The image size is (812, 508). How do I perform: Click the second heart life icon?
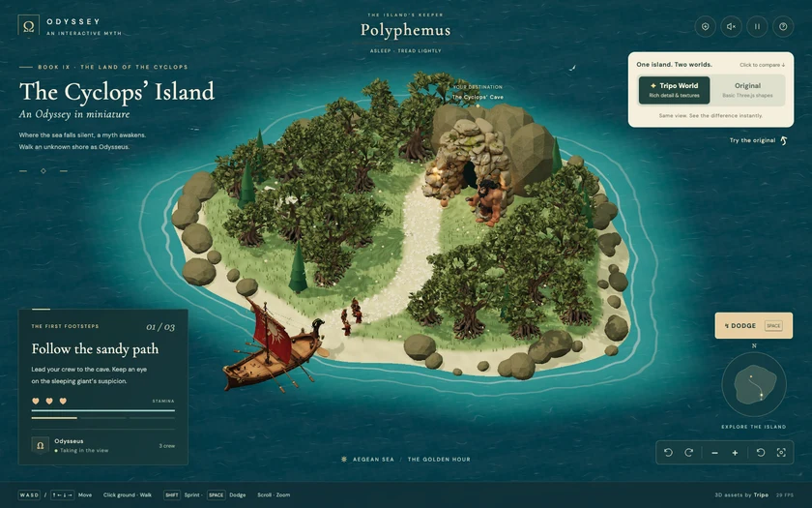[x=49, y=401]
